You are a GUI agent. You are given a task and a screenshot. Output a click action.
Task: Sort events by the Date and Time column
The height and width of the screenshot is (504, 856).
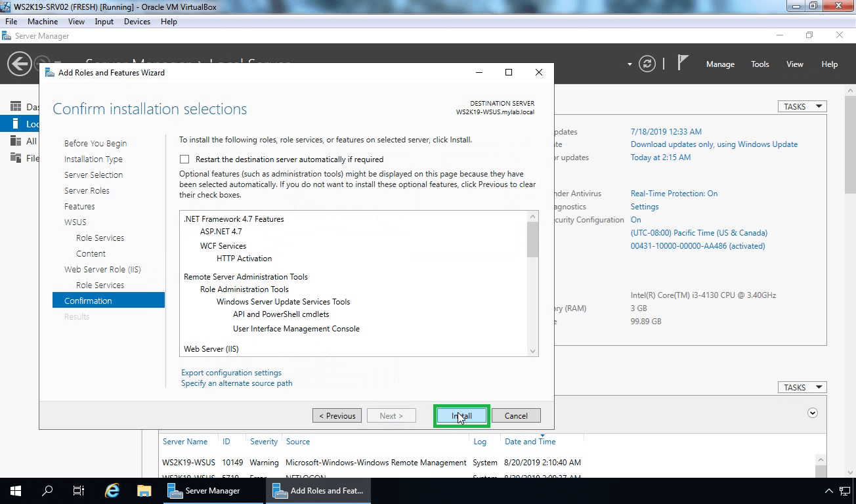pyautogui.click(x=530, y=442)
